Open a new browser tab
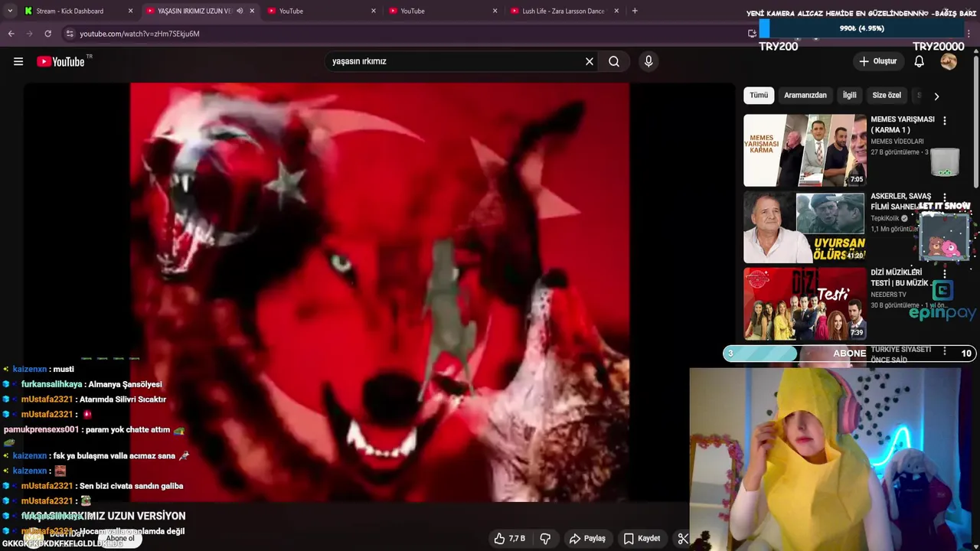This screenshot has height=551, width=980. click(x=635, y=11)
